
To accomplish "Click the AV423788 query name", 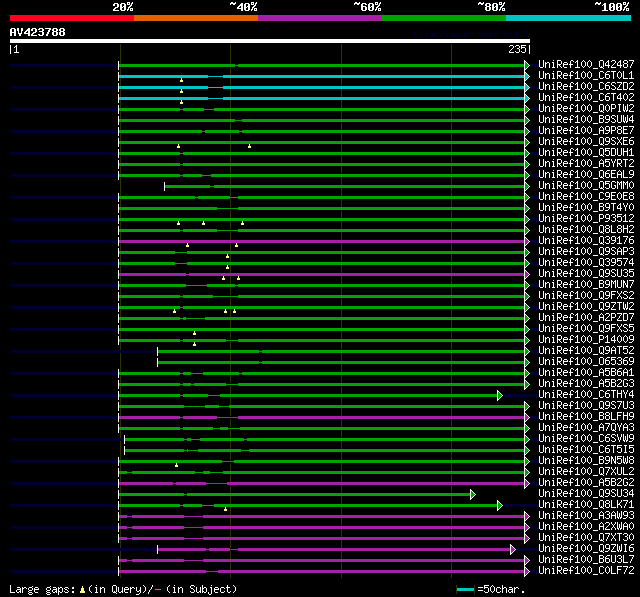I will point(38,32).
